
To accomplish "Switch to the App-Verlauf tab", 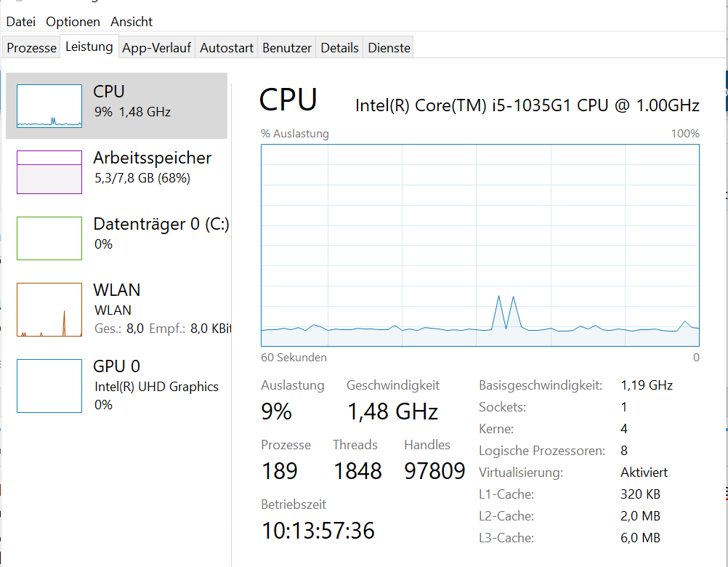I will [156, 48].
